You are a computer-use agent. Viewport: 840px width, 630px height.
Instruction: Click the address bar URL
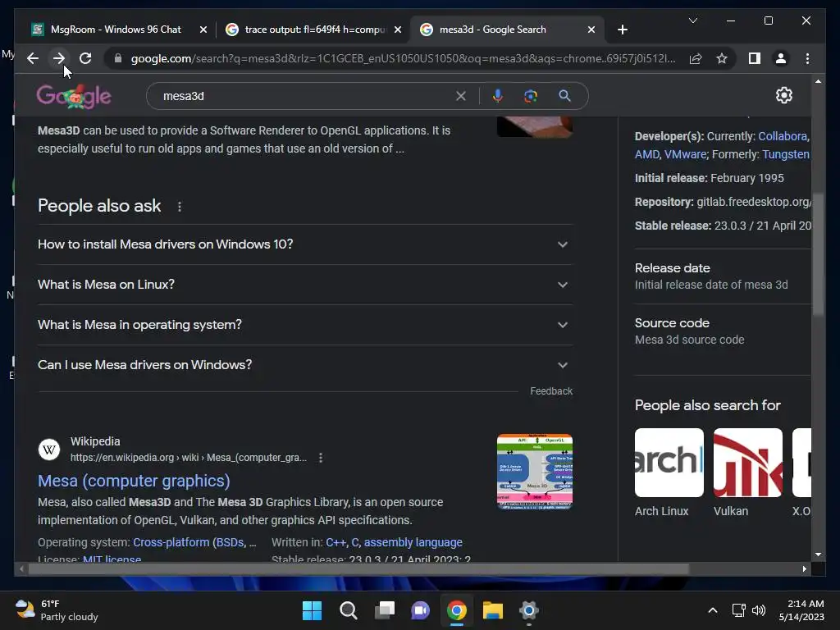point(403,58)
